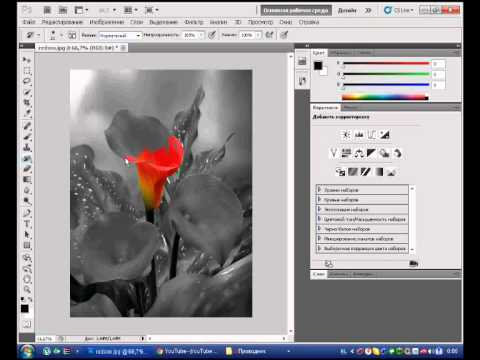This screenshot has width=480, height=360.
Task: Open the Изображение menu
Action: 107,22
